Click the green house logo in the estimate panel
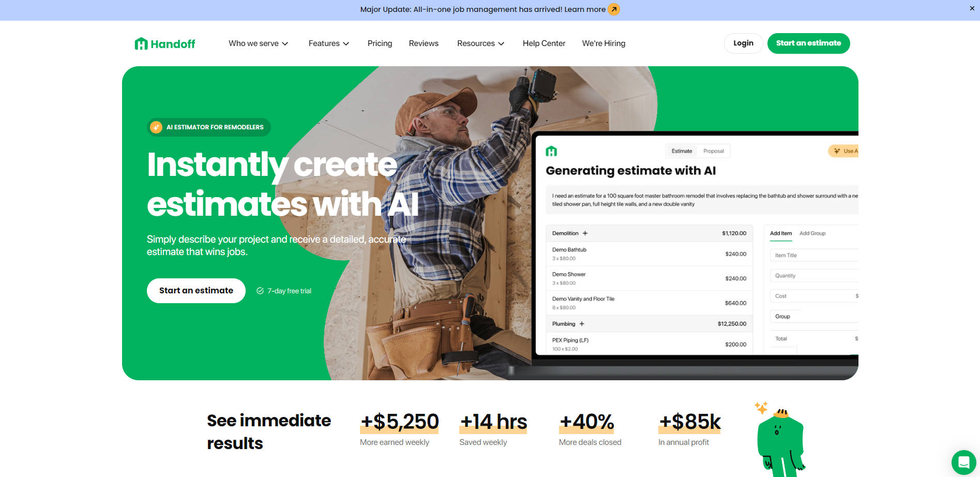This screenshot has height=477, width=980. click(x=551, y=151)
